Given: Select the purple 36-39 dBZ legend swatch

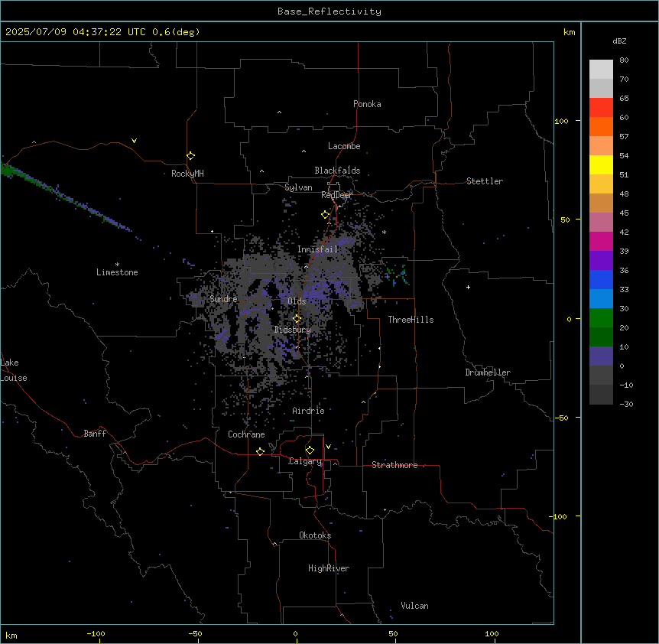Looking at the screenshot, I should tap(601, 261).
